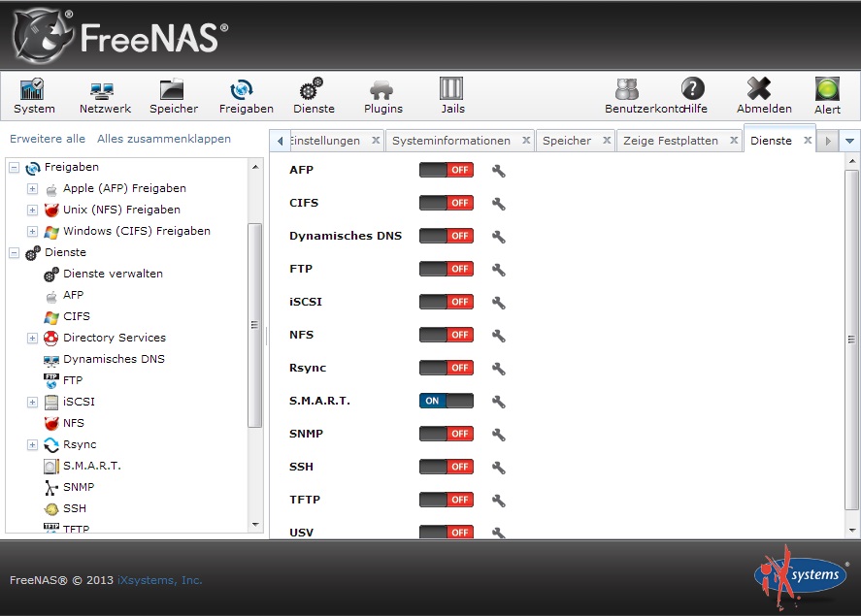Select S.M.A.R.T. in the tree

pyautogui.click(x=91, y=467)
